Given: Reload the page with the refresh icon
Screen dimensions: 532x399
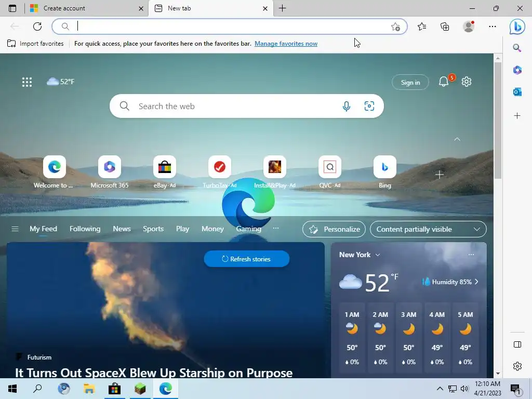Looking at the screenshot, I should click(37, 26).
